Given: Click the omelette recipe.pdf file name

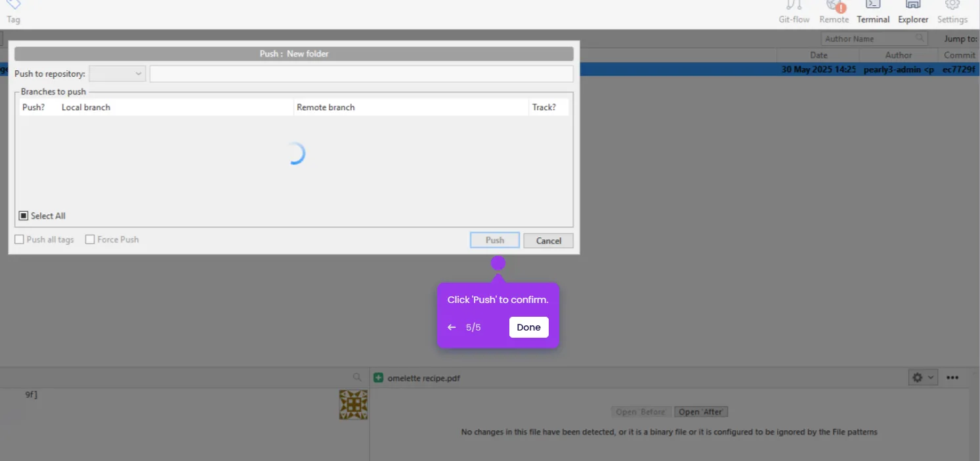Looking at the screenshot, I should point(423,378).
